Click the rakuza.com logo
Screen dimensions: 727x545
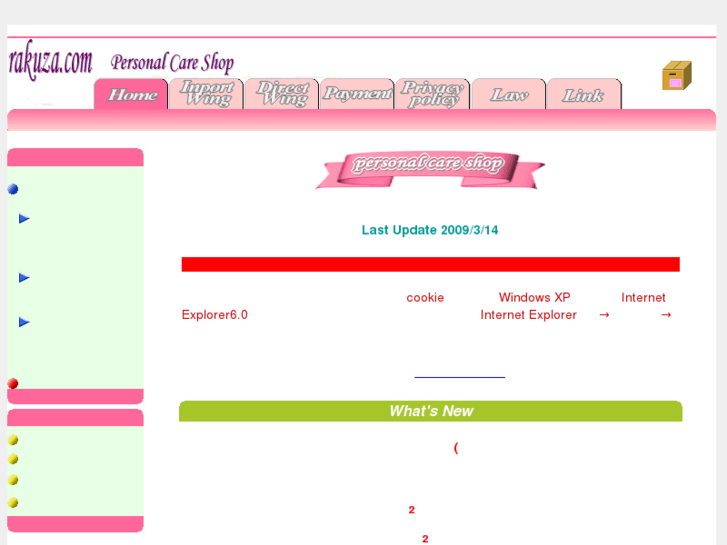(51, 60)
